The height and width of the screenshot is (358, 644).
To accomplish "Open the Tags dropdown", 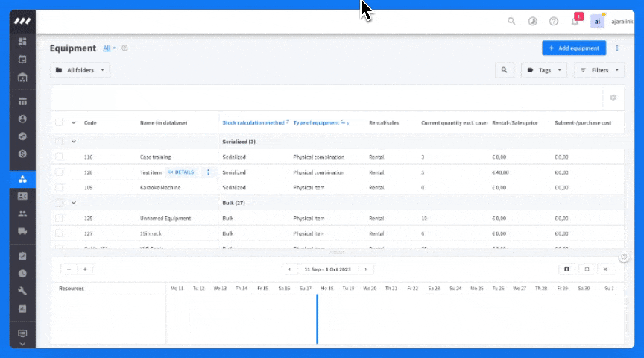I will pyautogui.click(x=544, y=70).
